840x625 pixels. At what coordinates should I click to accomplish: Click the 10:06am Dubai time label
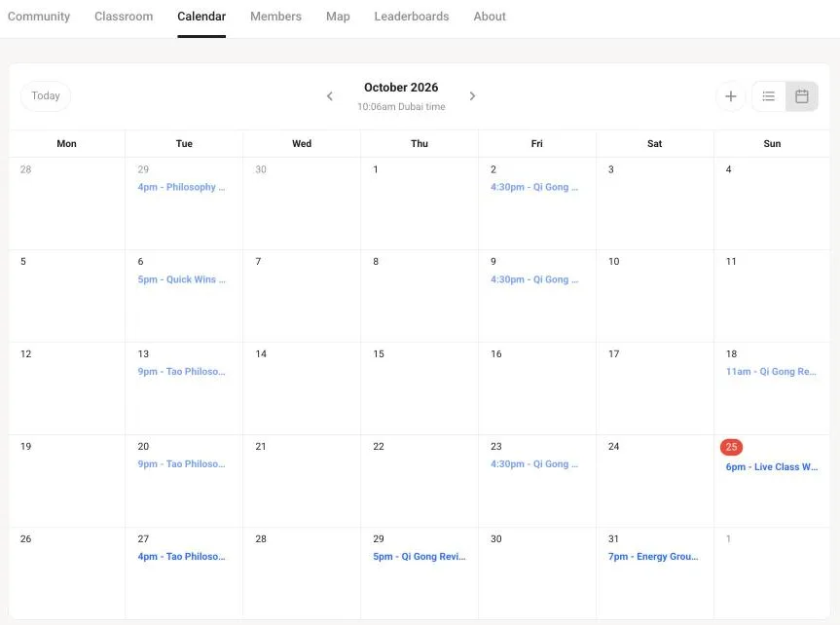tap(401, 107)
